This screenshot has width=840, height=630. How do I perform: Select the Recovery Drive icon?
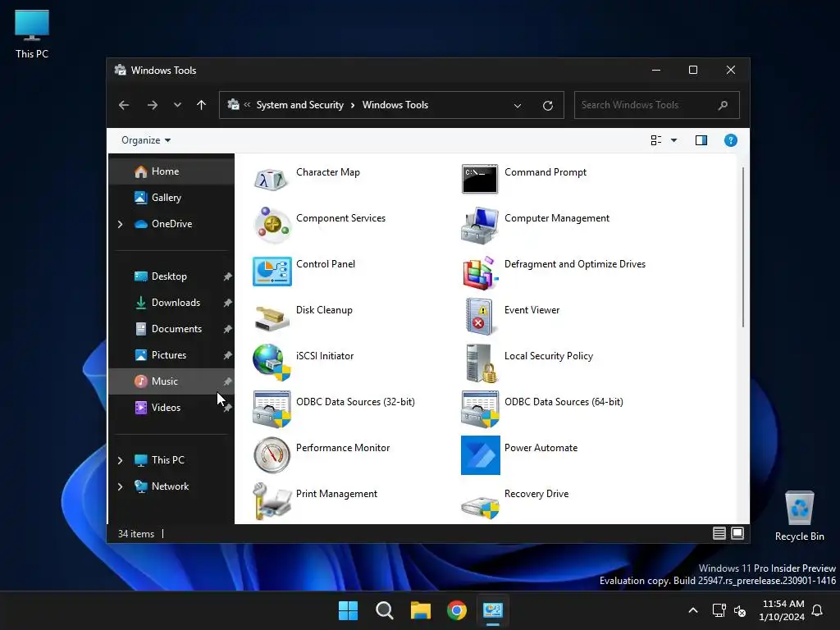479,506
